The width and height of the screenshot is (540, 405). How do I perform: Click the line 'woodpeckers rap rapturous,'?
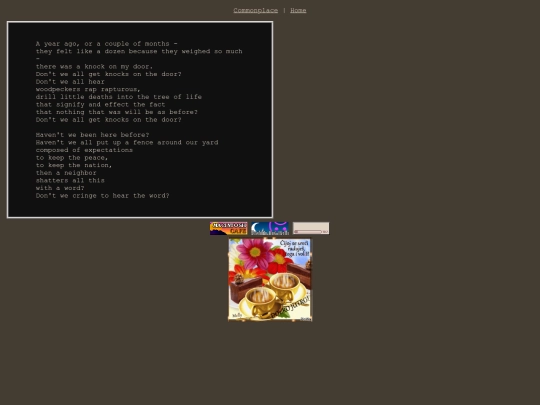88,89
